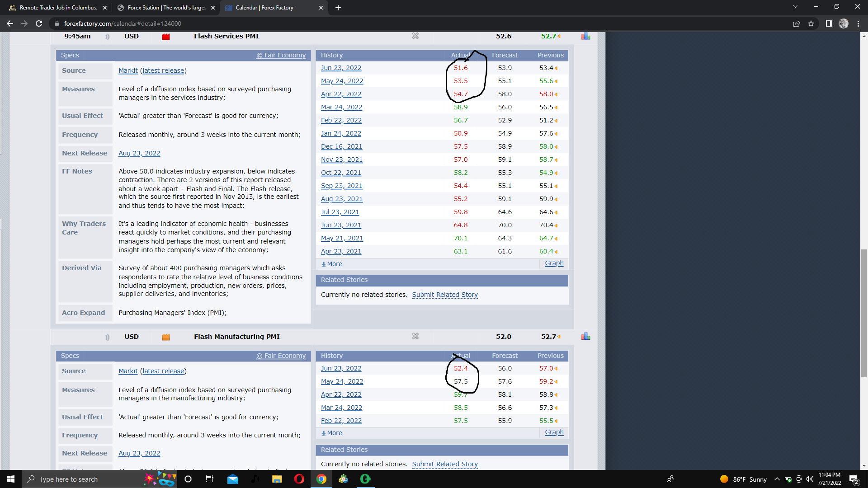The height and width of the screenshot is (488, 868).
Task: Open Chrome tab search dropdown arrow
Action: click(795, 7)
